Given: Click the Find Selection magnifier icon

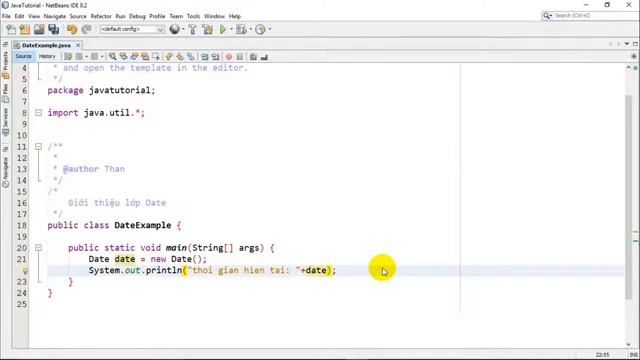Looking at the screenshot, I should point(112,57).
